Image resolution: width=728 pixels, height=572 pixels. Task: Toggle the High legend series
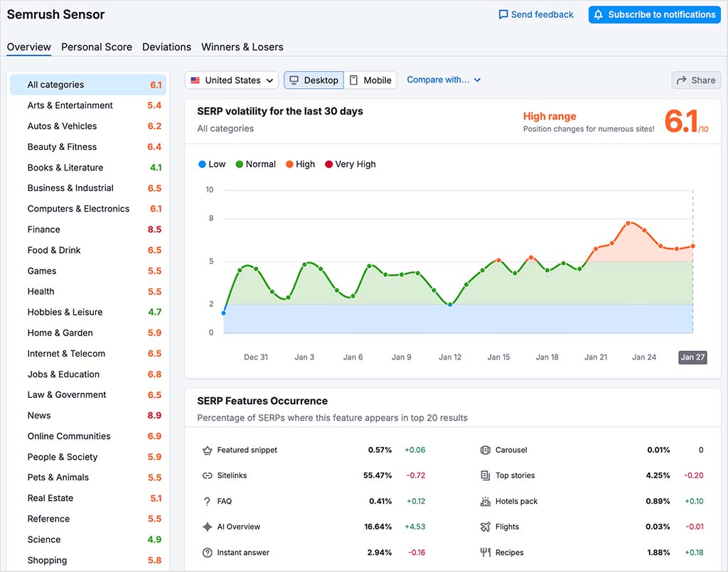(301, 164)
